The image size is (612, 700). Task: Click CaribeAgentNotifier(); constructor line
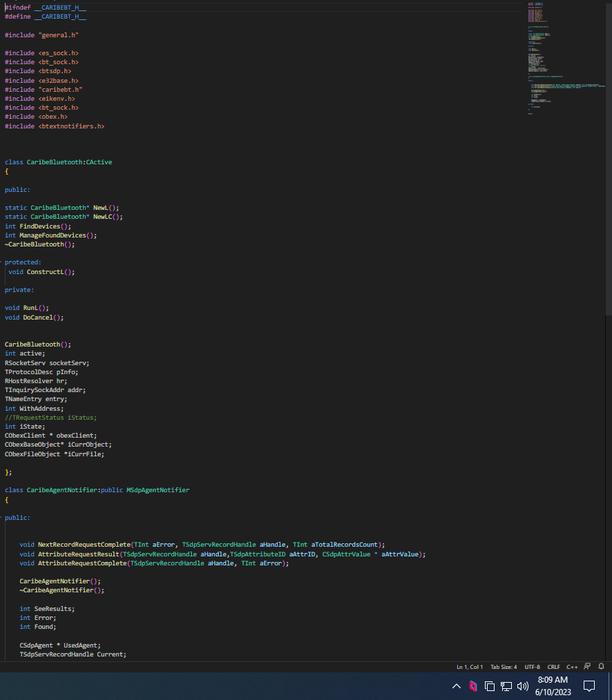(60, 581)
